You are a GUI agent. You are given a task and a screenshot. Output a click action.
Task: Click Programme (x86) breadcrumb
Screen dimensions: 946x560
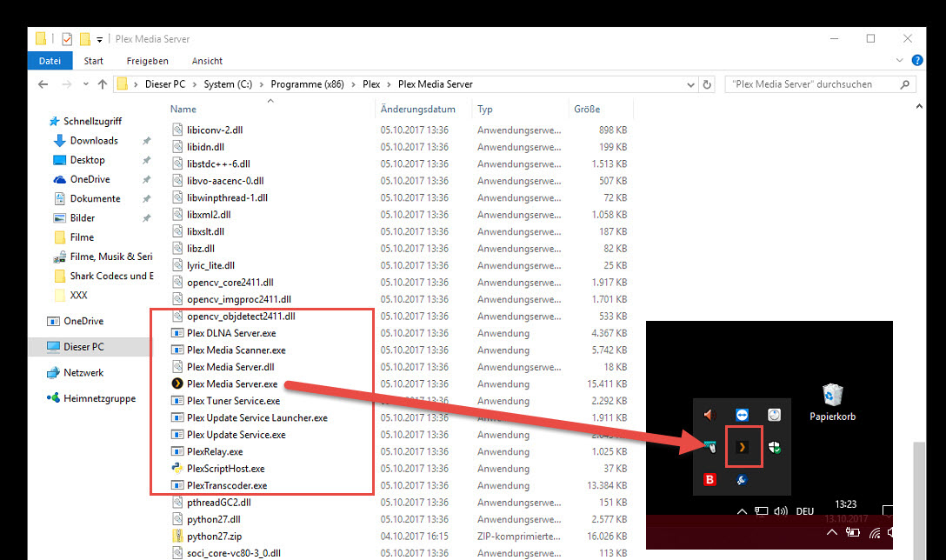(307, 84)
